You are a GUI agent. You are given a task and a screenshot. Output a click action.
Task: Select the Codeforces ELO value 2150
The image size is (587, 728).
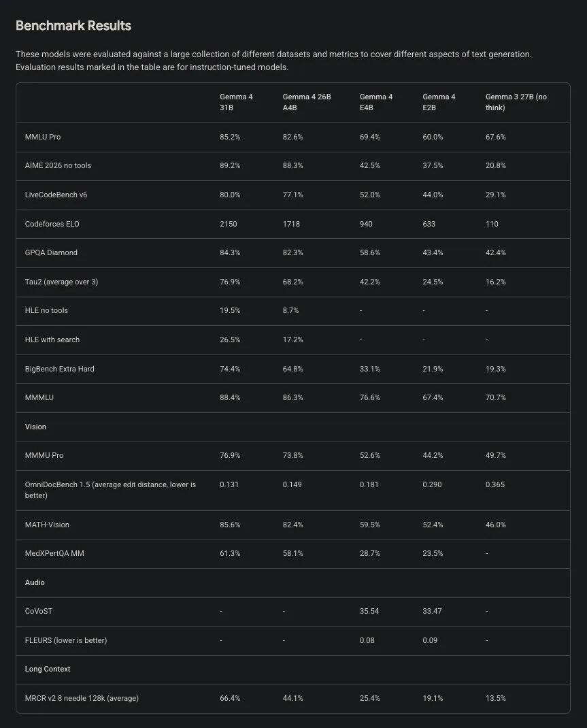click(x=229, y=224)
